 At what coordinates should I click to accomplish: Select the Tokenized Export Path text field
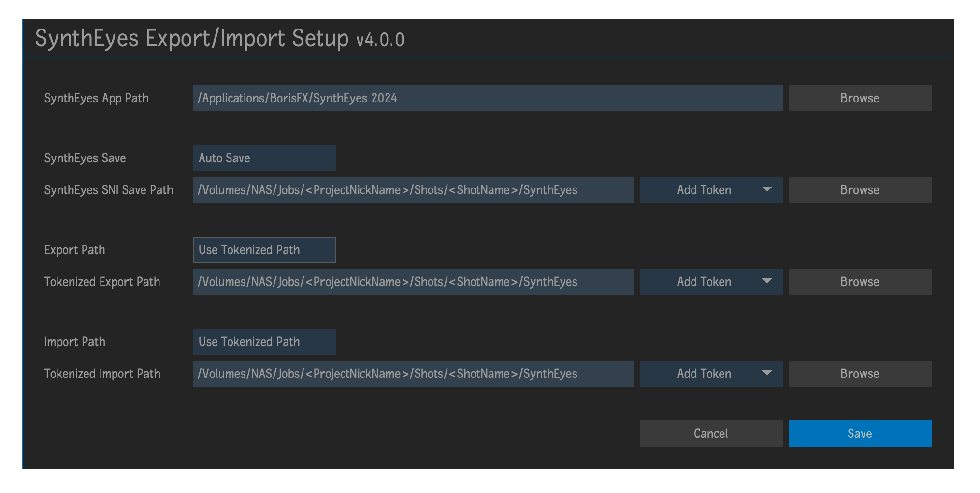pyautogui.click(x=413, y=281)
